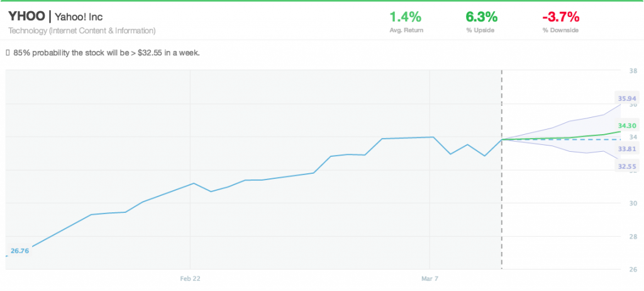
Task: Click the 32.55 lower forecast label
Action: 627,166
